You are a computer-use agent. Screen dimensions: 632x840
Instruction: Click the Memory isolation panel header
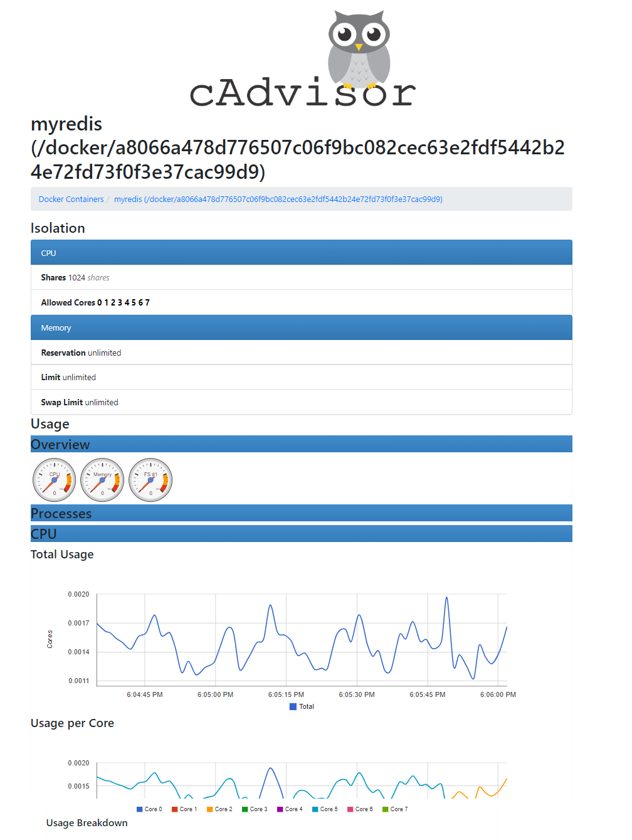click(x=301, y=328)
